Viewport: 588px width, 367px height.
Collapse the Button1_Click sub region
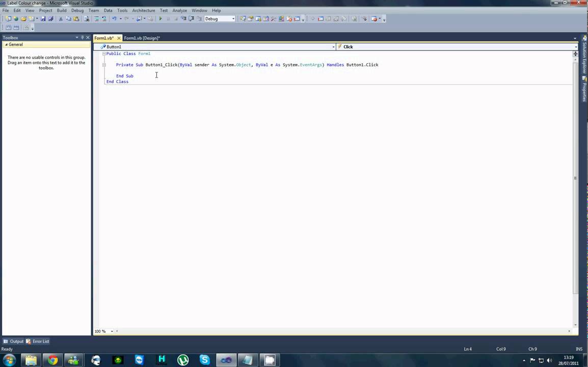[x=104, y=65]
